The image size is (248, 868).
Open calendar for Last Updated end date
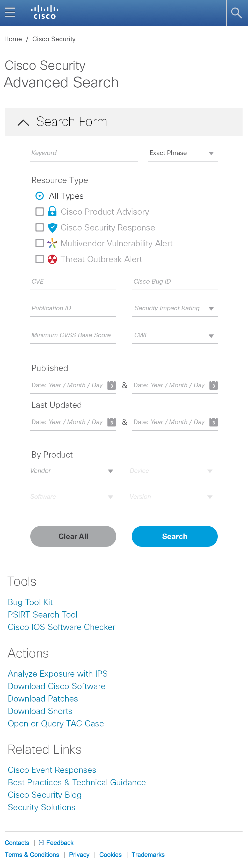point(213,422)
